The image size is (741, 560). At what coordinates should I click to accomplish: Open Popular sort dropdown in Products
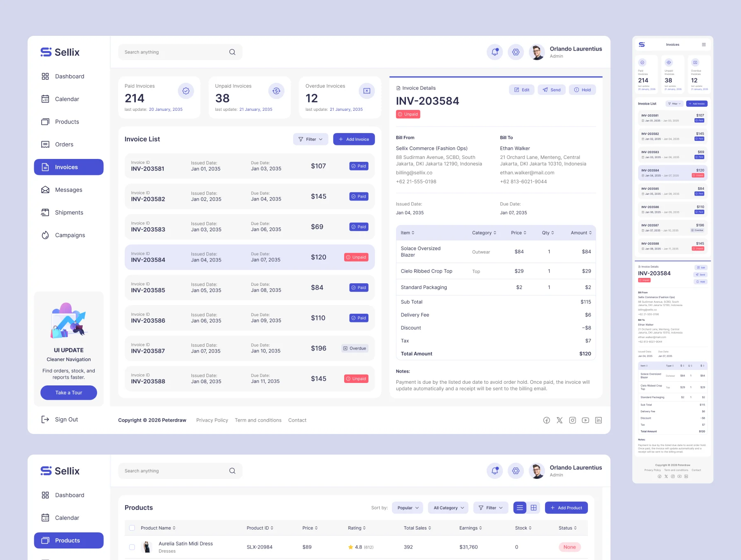pos(408,508)
